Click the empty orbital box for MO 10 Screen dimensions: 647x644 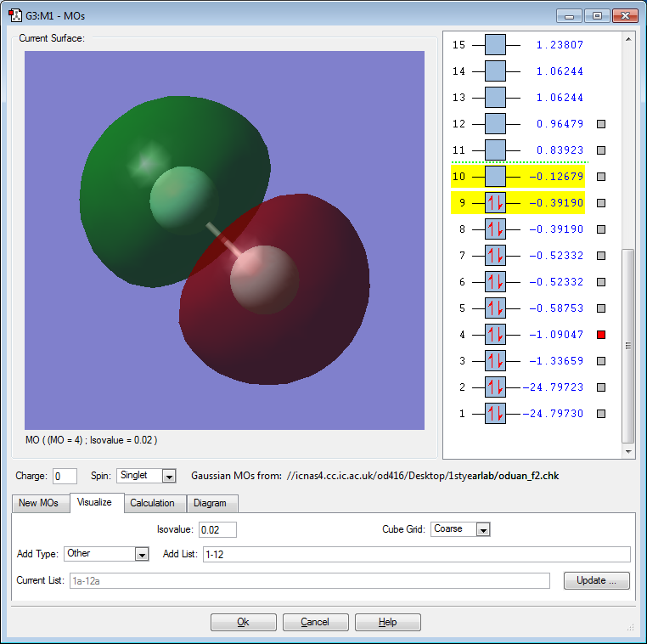click(495, 176)
